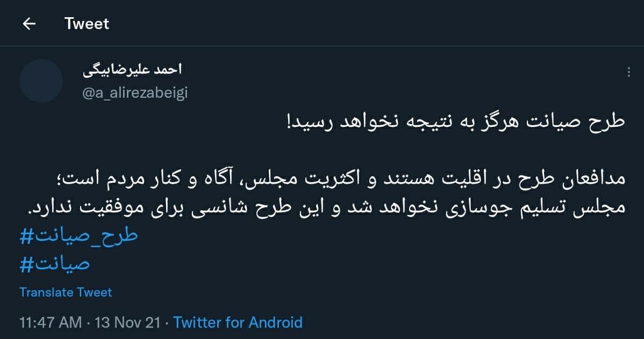This screenshot has width=644, height=339.
Task: Open the Twitter for Android source link
Action: pos(238,322)
